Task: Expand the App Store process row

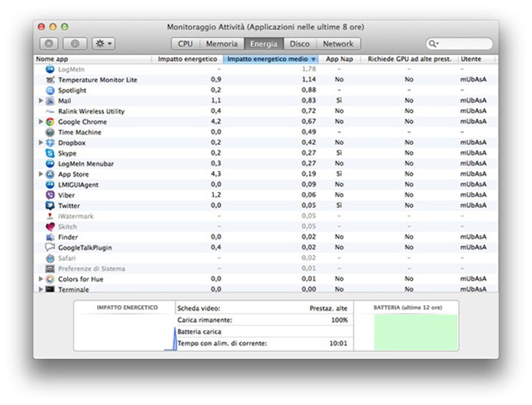Action: 41,174
